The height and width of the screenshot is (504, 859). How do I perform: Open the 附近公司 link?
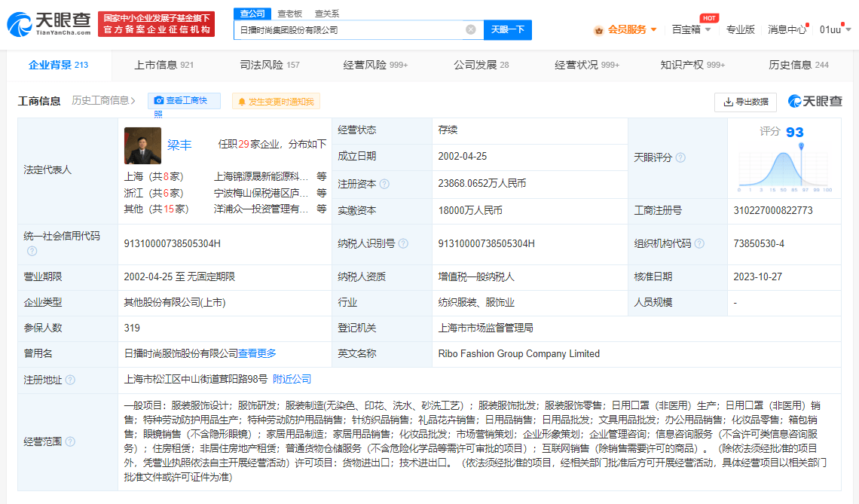[x=292, y=379]
